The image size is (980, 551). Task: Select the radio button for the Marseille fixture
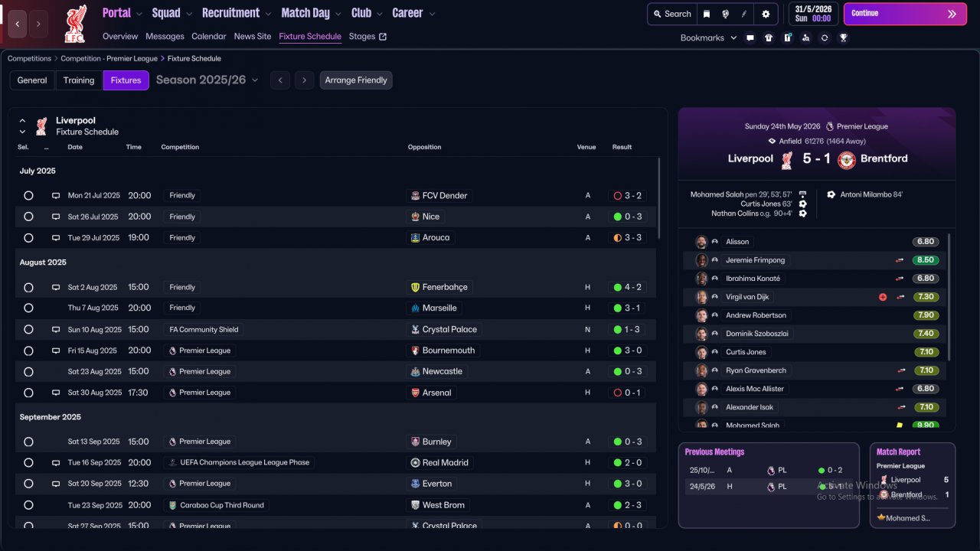click(x=28, y=308)
